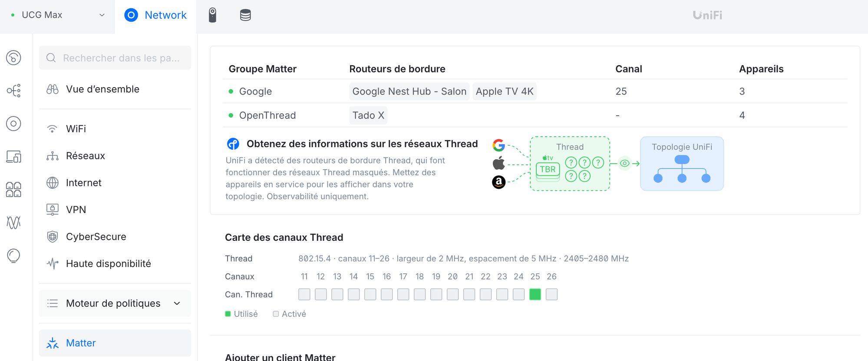The height and width of the screenshot is (361, 868).
Task: Click the Groupe Matter column header
Action: pyautogui.click(x=262, y=69)
